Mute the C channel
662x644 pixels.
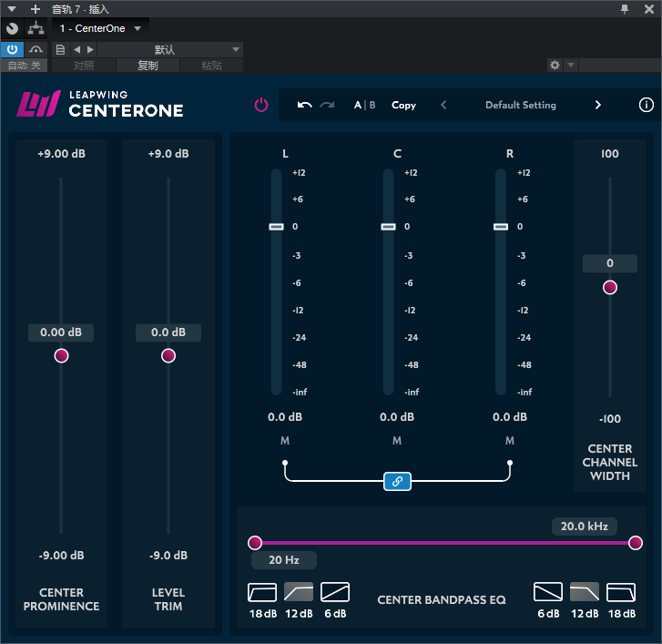tap(397, 441)
